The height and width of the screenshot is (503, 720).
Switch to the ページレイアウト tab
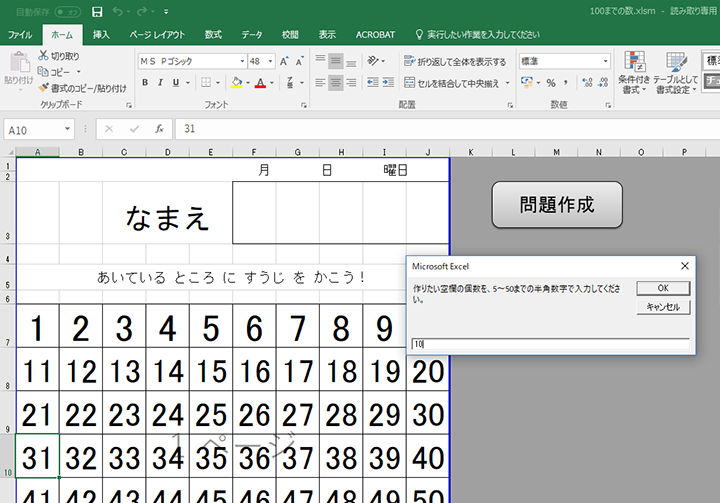click(157, 35)
